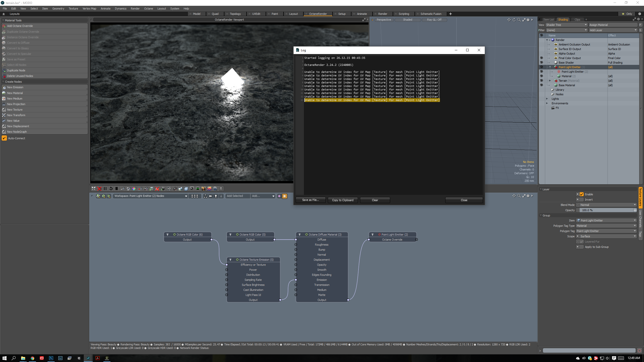The width and height of the screenshot is (644, 362).
Task: Open the Octane menu
Action: [148, 9]
